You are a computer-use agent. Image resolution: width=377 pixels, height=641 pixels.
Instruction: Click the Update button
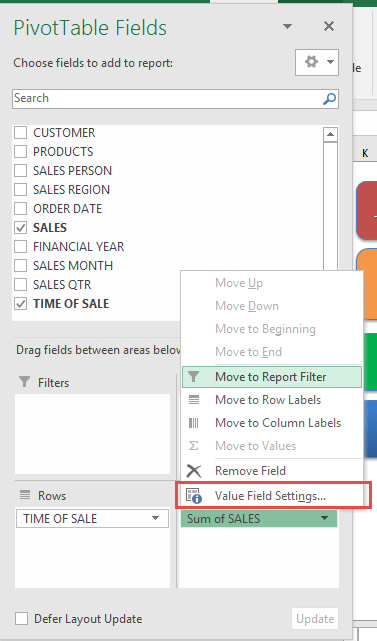[x=315, y=619]
